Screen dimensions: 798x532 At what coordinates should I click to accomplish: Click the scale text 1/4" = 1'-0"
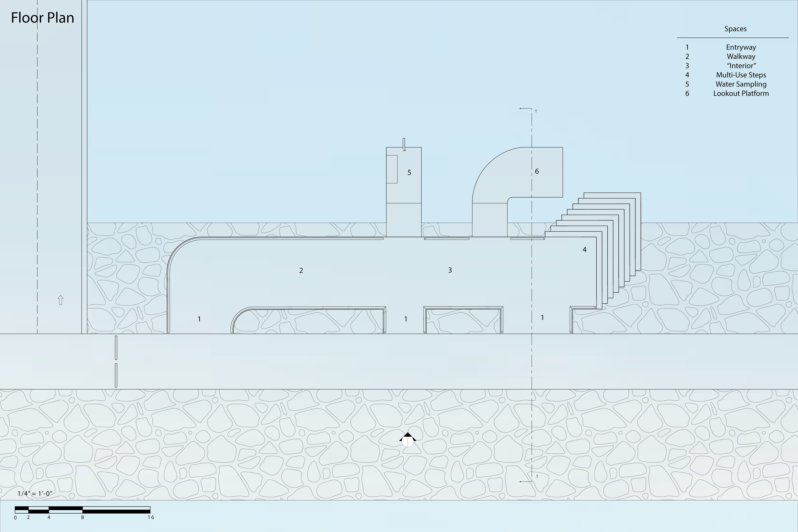pyautogui.click(x=35, y=493)
